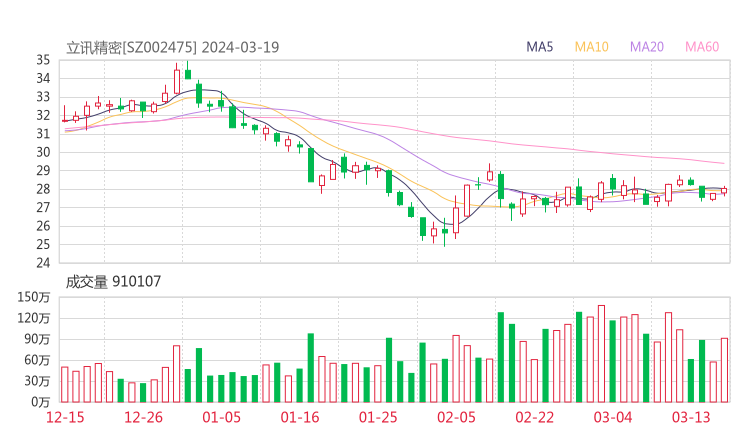Viewport: 740px width, 440px height.
Task: Click the MA5 legend label
Action: pyautogui.click(x=539, y=47)
